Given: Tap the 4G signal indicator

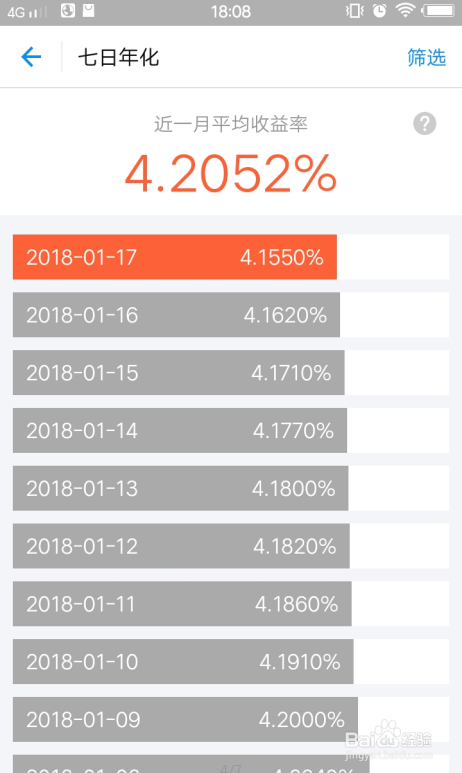Looking at the screenshot, I should pos(27,11).
